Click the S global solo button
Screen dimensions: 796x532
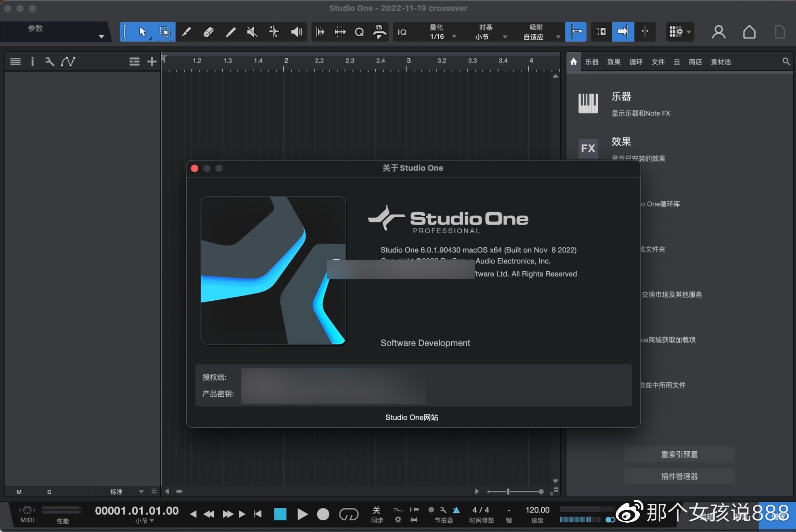[x=49, y=492]
